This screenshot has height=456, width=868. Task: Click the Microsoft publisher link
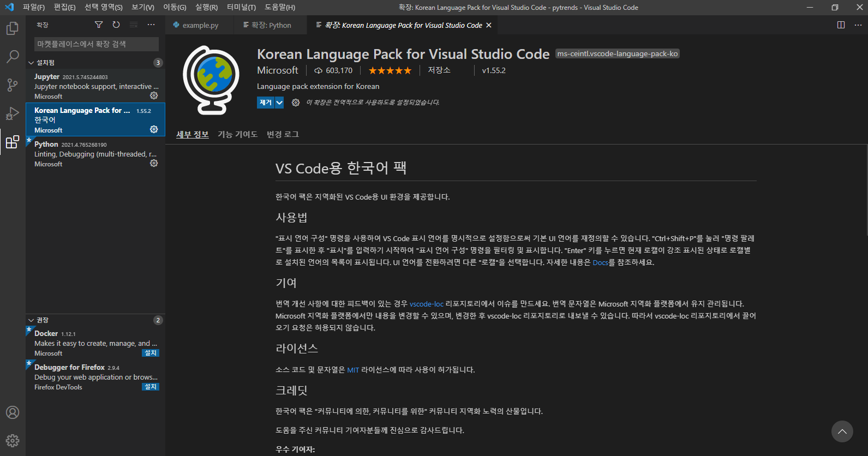tap(278, 70)
